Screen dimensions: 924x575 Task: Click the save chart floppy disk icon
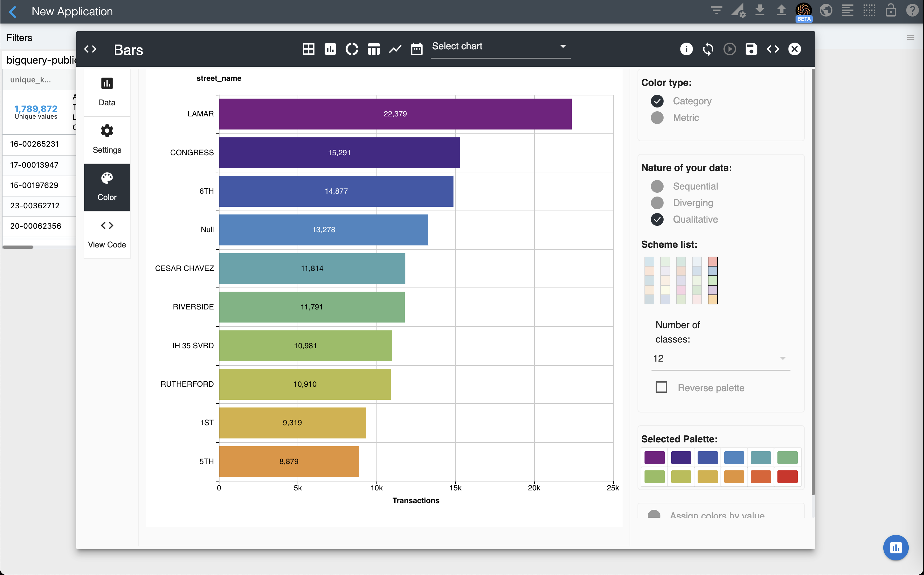click(751, 49)
